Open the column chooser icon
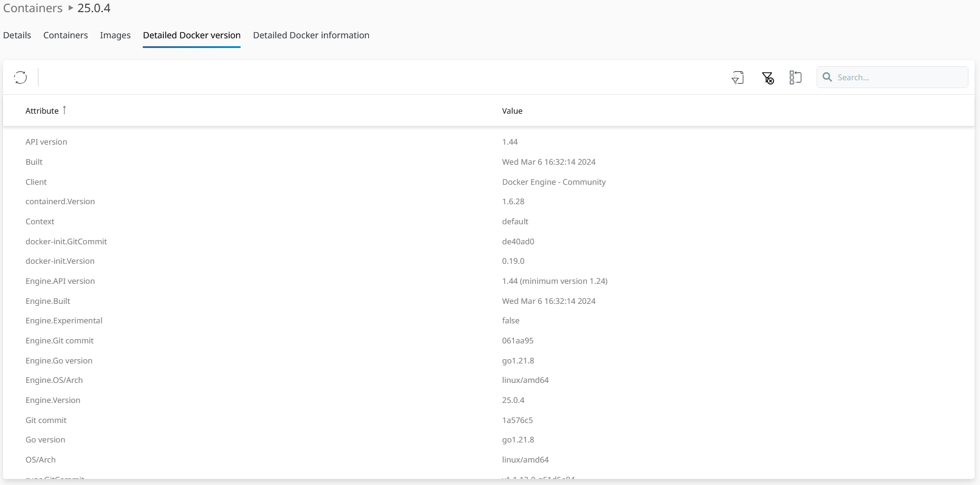 pyautogui.click(x=795, y=77)
